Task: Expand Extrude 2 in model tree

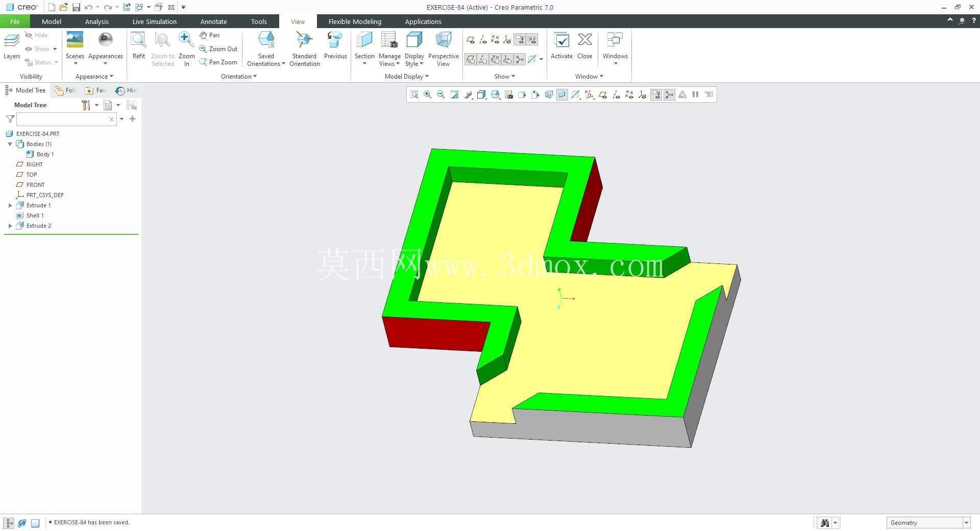Action: pyautogui.click(x=10, y=226)
